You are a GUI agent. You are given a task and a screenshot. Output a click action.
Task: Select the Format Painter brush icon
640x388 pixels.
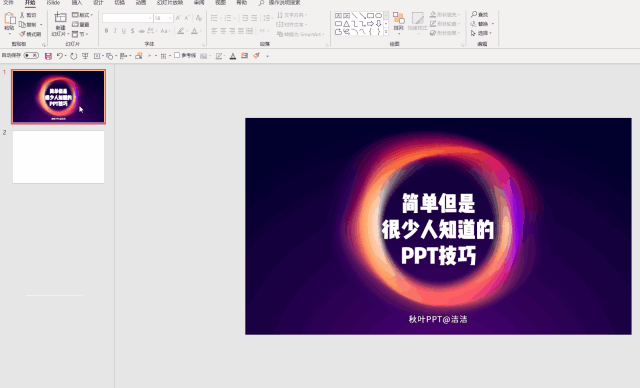tap(22, 34)
